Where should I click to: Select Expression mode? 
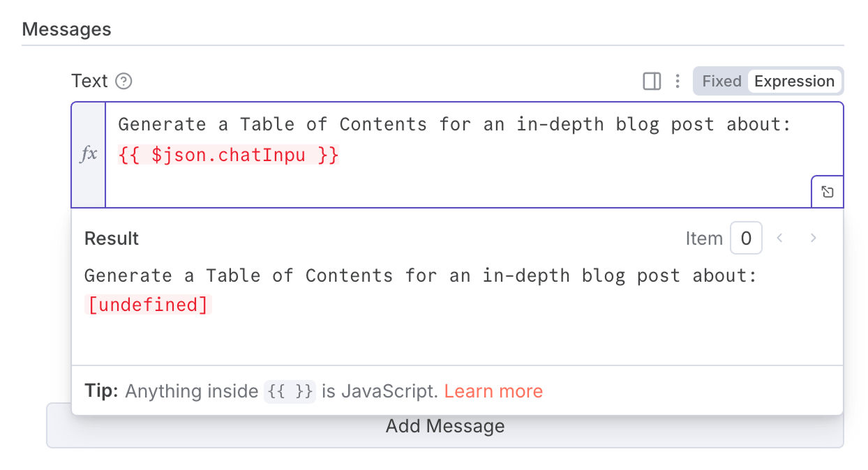tap(795, 81)
